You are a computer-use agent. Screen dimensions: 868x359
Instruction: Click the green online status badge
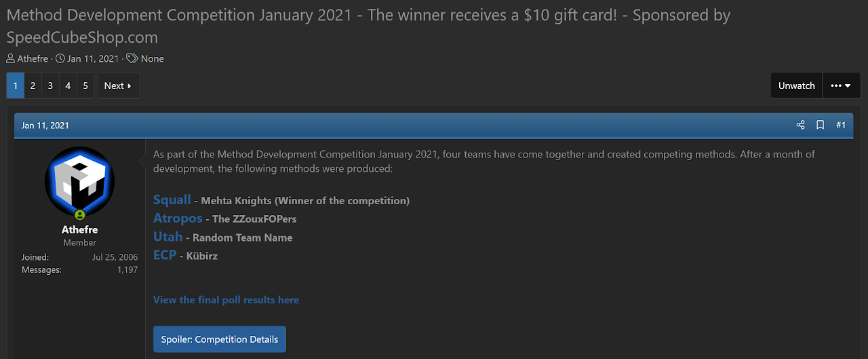(80, 215)
